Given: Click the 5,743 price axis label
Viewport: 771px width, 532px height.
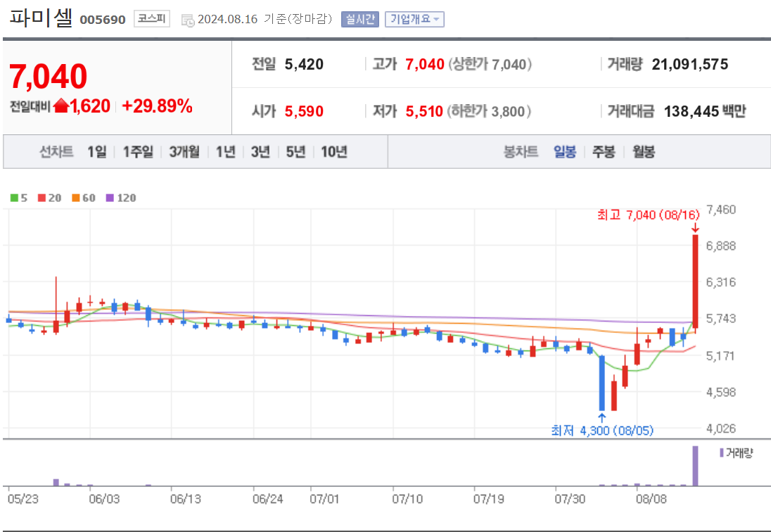Looking at the screenshot, I should point(721,319).
